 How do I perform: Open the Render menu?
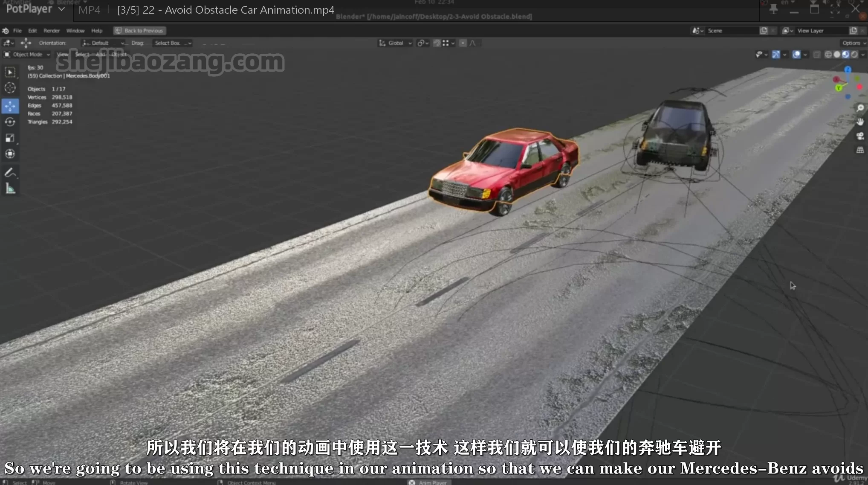click(x=52, y=31)
